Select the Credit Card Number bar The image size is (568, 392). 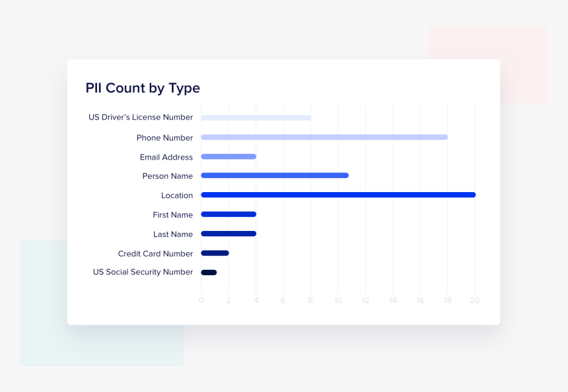tap(215, 253)
